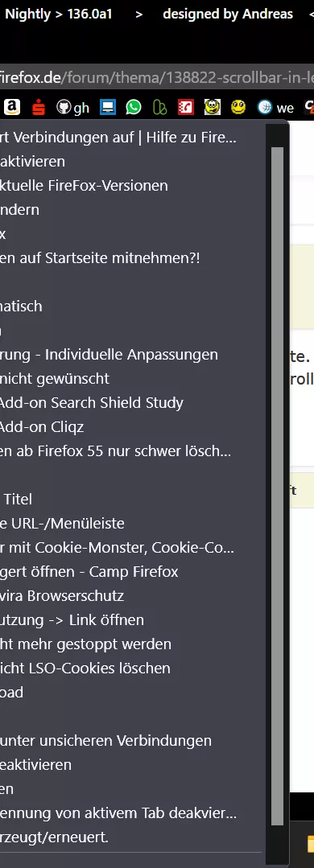Pick 'gert öffnen - Camp Firefox' entry
Viewport: 314px width, 868px height.
pos(130,571)
